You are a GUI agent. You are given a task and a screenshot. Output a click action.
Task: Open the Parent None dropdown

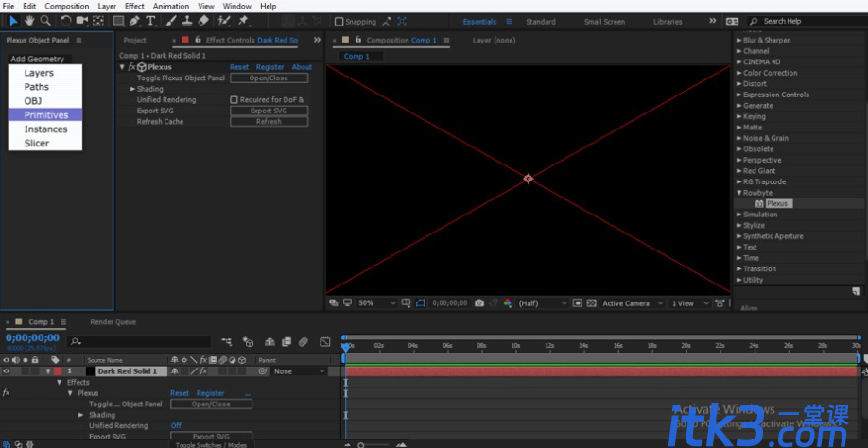click(x=299, y=371)
